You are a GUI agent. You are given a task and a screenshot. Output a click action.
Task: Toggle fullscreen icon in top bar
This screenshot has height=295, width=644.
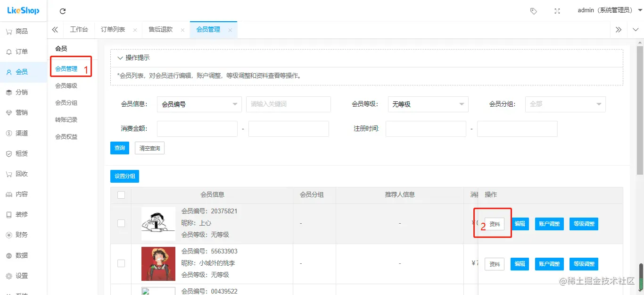click(557, 11)
